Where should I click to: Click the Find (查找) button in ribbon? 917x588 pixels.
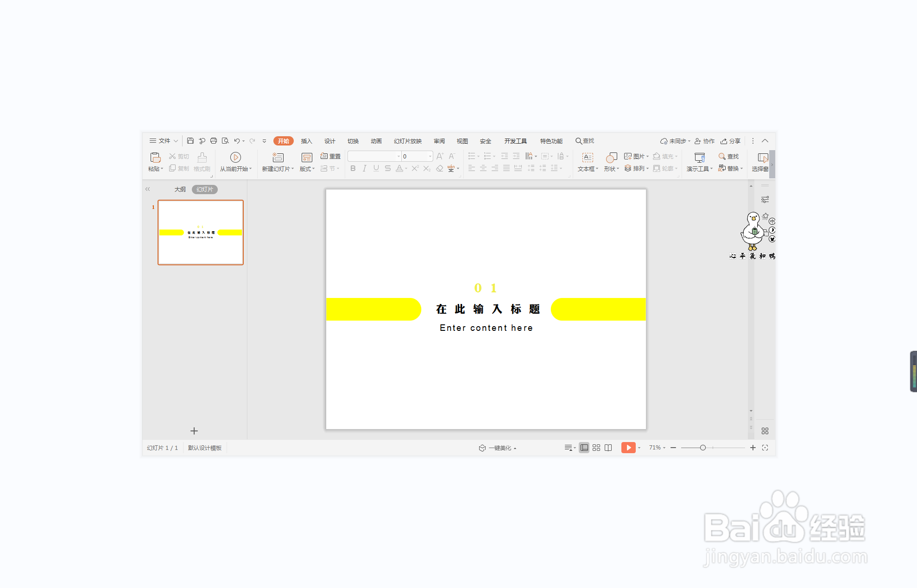click(x=728, y=157)
